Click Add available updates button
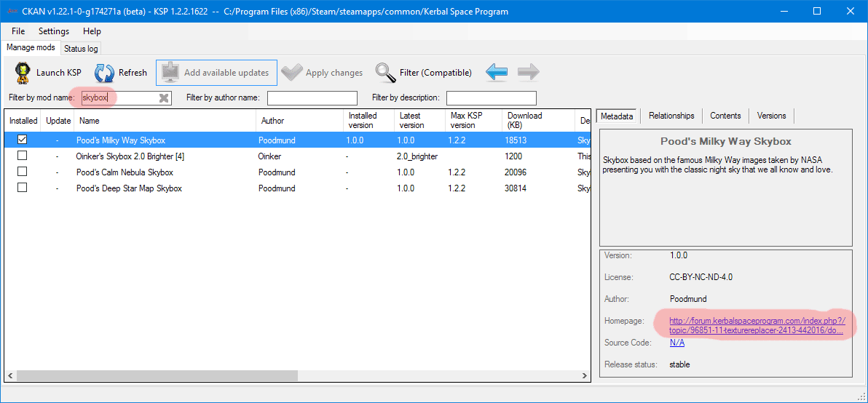The image size is (868, 403). 216,73
